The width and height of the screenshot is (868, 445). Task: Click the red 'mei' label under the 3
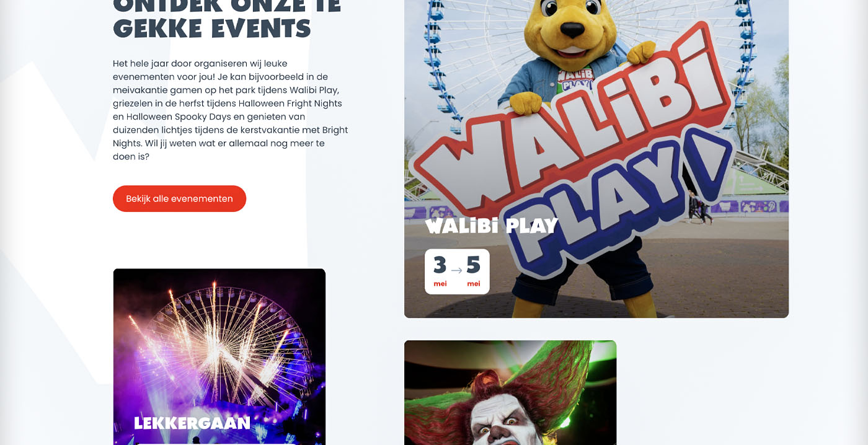[x=440, y=284]
